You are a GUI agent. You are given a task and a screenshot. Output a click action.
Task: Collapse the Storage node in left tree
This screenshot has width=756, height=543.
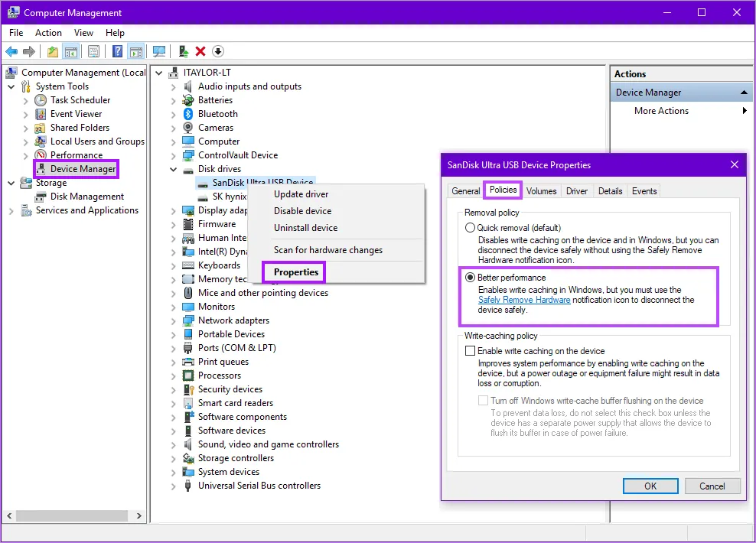pos(11,183)
